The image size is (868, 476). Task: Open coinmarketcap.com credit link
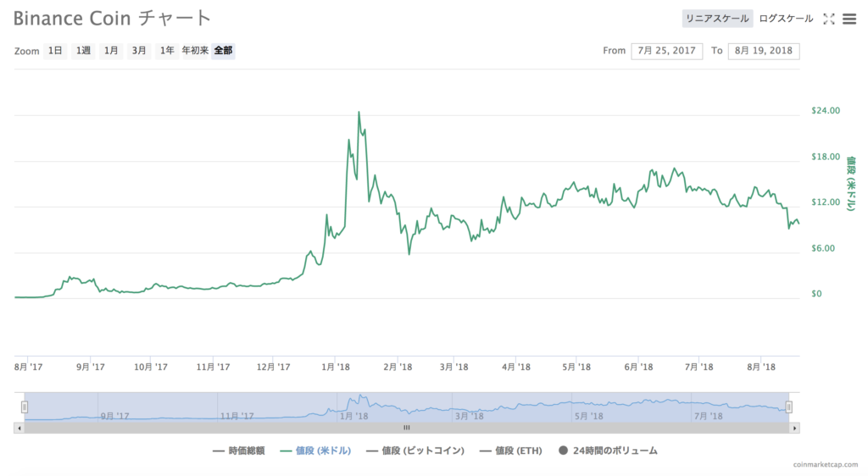[x=825, y=465]
